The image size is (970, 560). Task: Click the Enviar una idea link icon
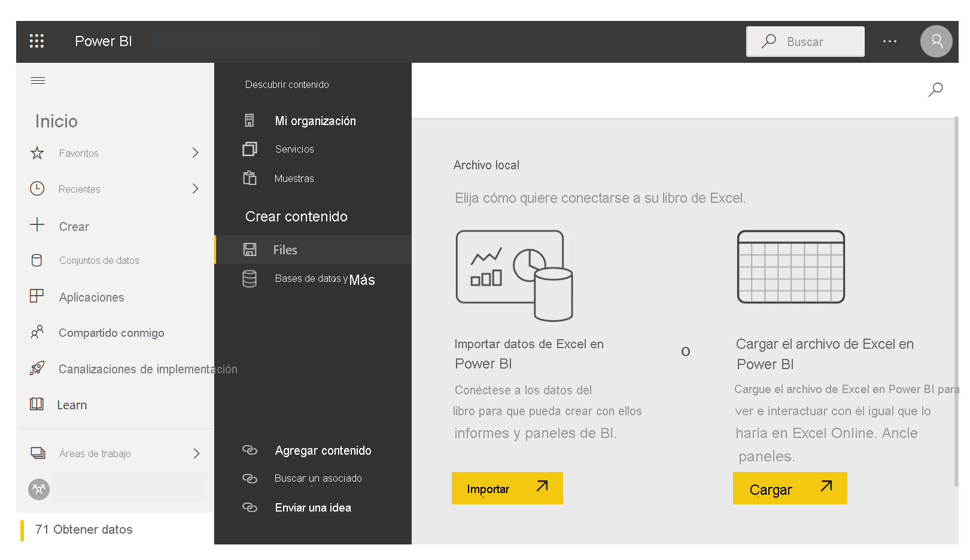tap(250, 507)
